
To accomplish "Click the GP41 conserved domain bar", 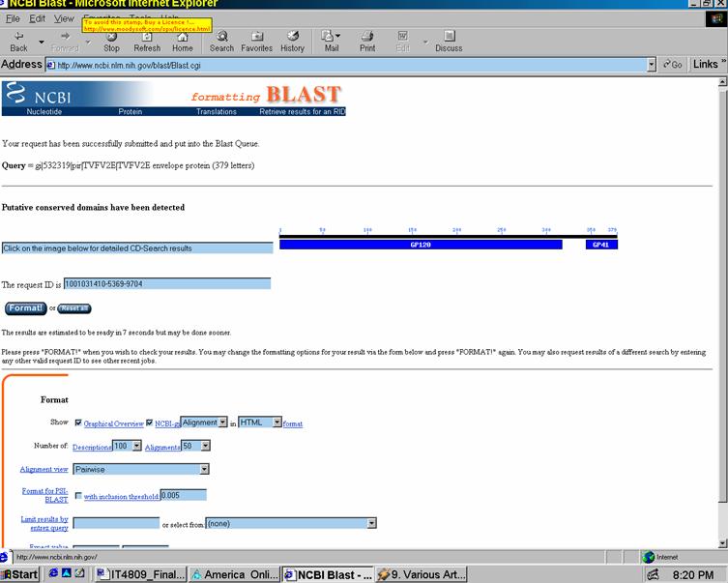I will (601, 245).
